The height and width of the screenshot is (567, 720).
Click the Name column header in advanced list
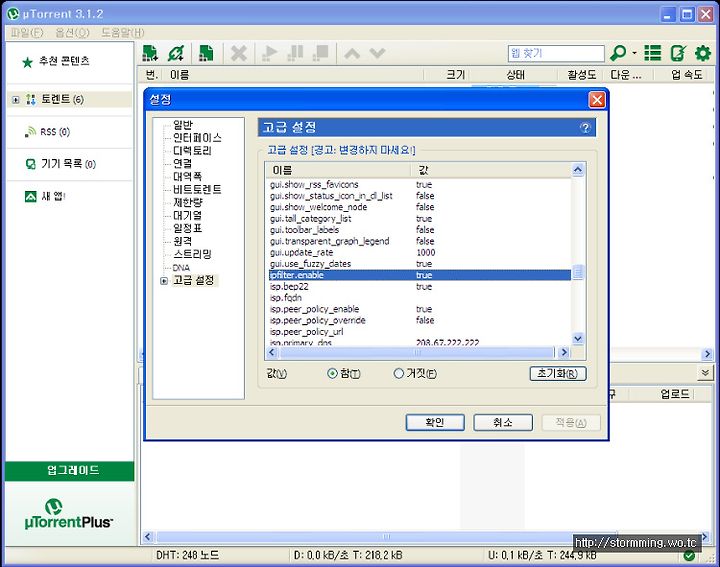tap(338, 170)
